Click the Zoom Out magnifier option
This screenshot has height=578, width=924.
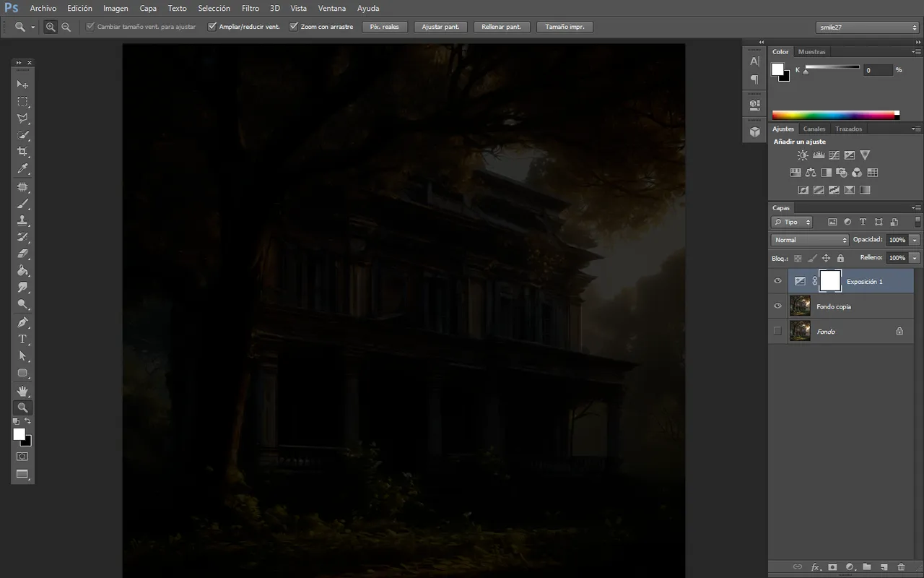(66, 27)
